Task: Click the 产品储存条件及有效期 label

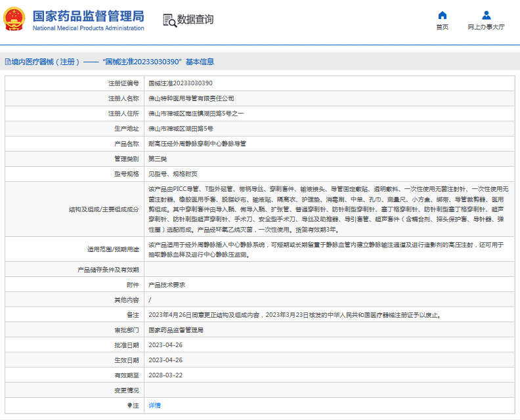Action: 108,270
